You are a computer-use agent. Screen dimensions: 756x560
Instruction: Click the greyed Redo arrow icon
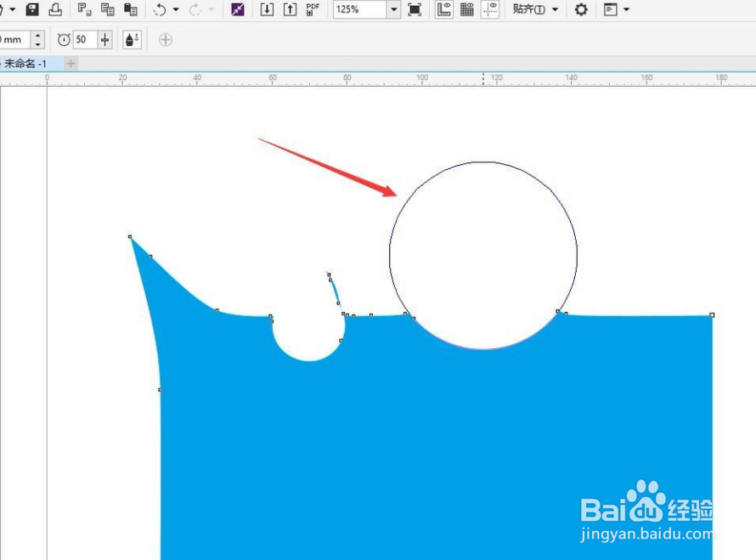click(x=195, y=9)
